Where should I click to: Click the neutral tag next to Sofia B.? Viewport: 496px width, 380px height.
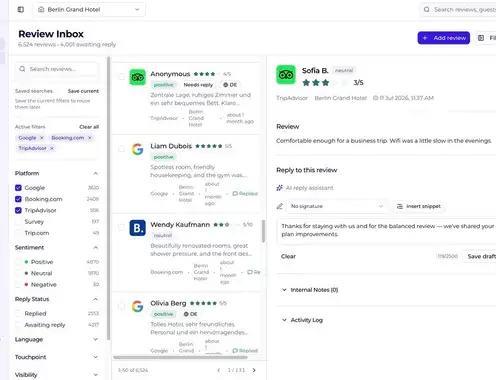click(x=344, y=70)
